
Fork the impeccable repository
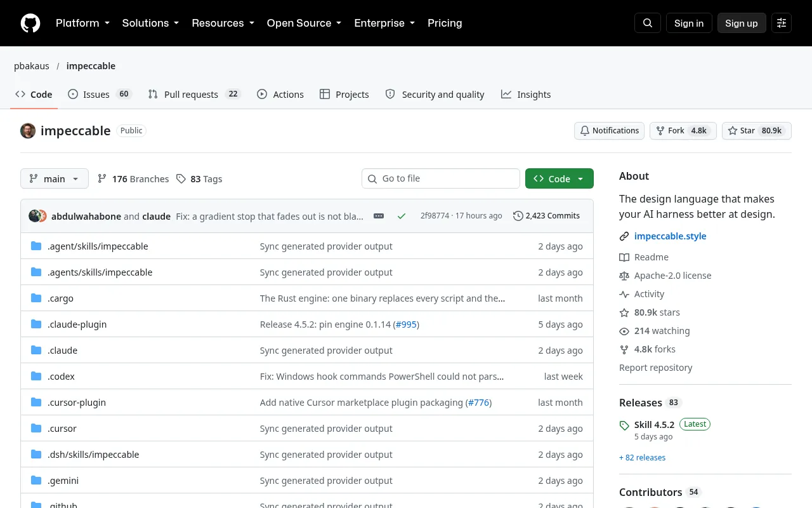[x=683, y=131]
